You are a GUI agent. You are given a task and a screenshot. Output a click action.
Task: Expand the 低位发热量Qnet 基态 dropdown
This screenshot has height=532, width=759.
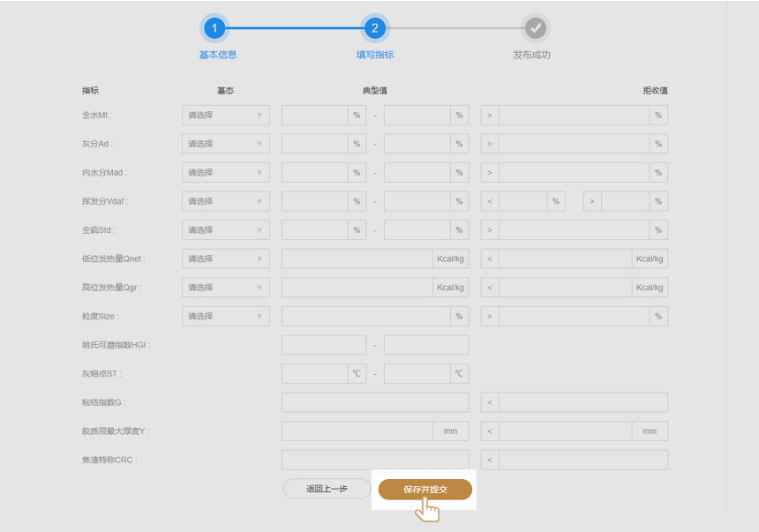(x=225, y=259)
